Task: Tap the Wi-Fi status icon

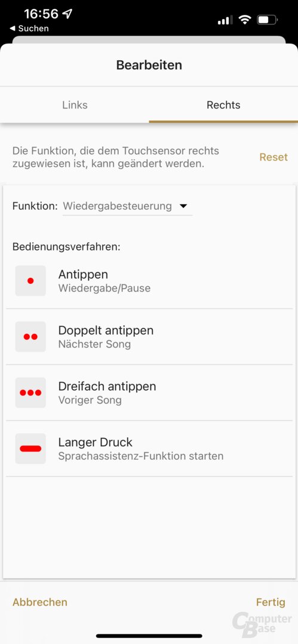Action: coord(245,19)
